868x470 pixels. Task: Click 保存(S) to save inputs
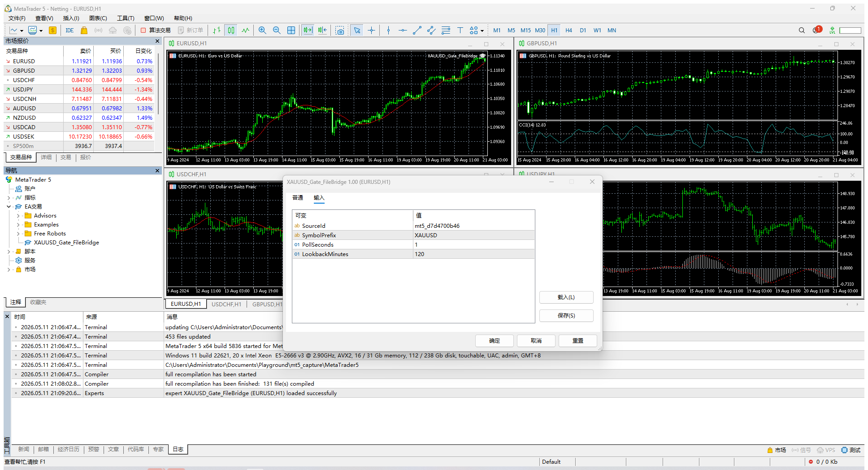[566, 316]
